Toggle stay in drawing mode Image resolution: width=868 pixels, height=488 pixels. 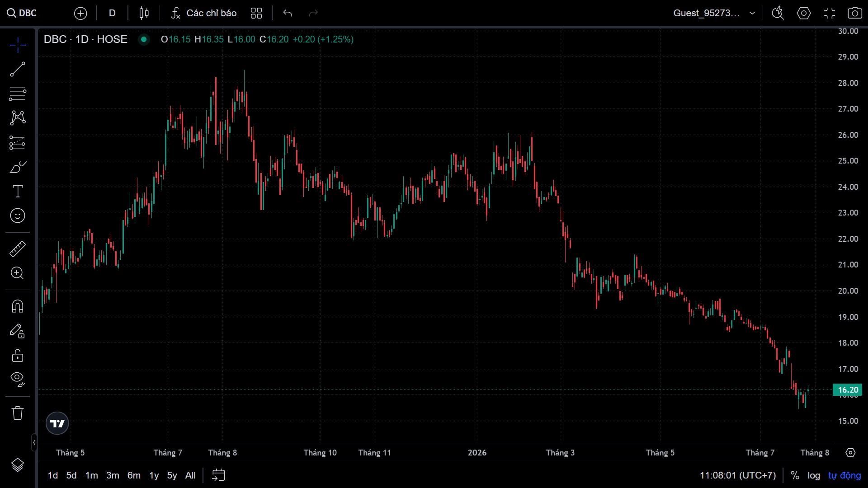point(18,331)
